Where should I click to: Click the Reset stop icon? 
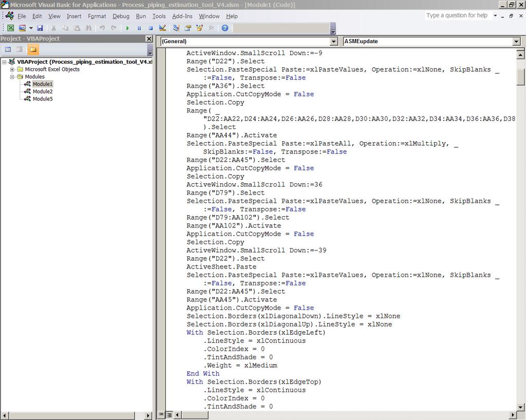click(151, 28)
